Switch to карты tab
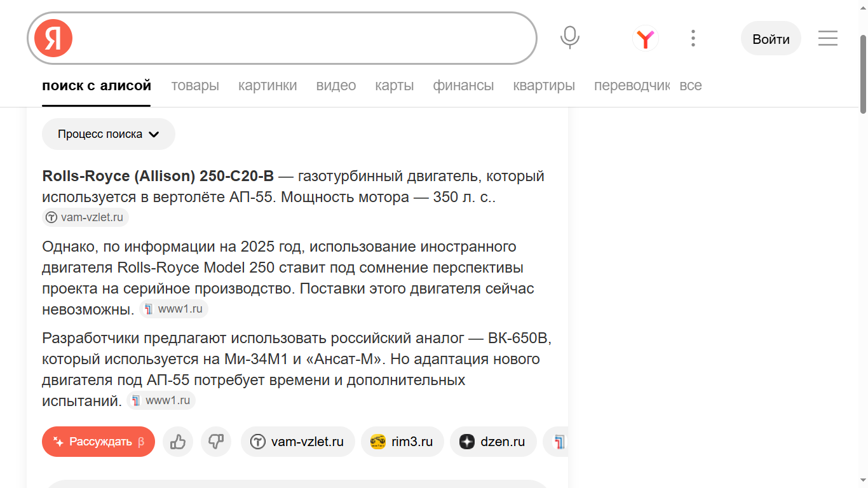The height and width of the screenshot is (488, 868). click(x=395, y=86)
